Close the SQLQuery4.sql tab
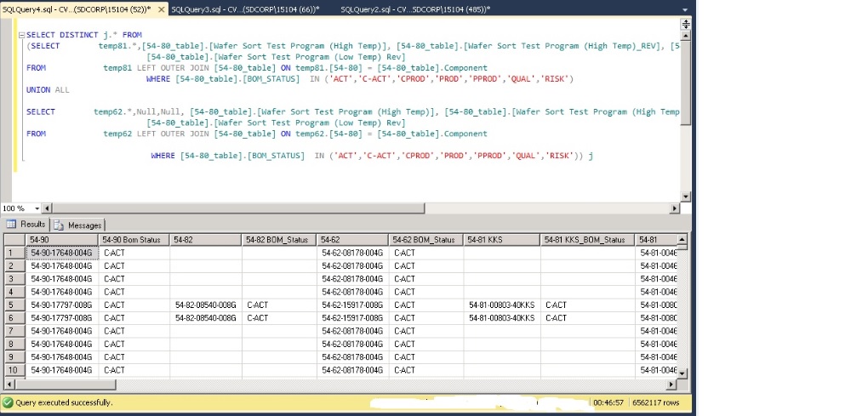The width and height of the screenshot is (868, 416). pyautogui.click(x=161, y=9)
